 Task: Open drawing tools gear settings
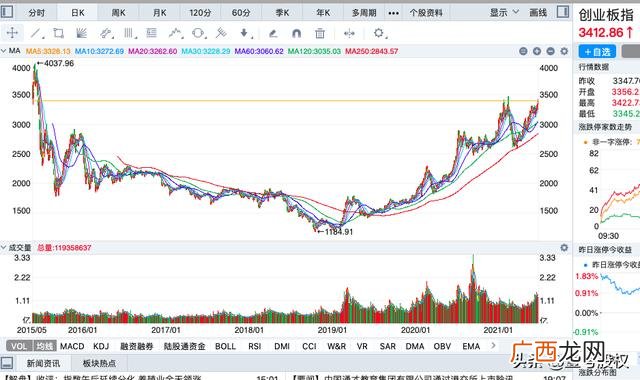tap(379, 33)
